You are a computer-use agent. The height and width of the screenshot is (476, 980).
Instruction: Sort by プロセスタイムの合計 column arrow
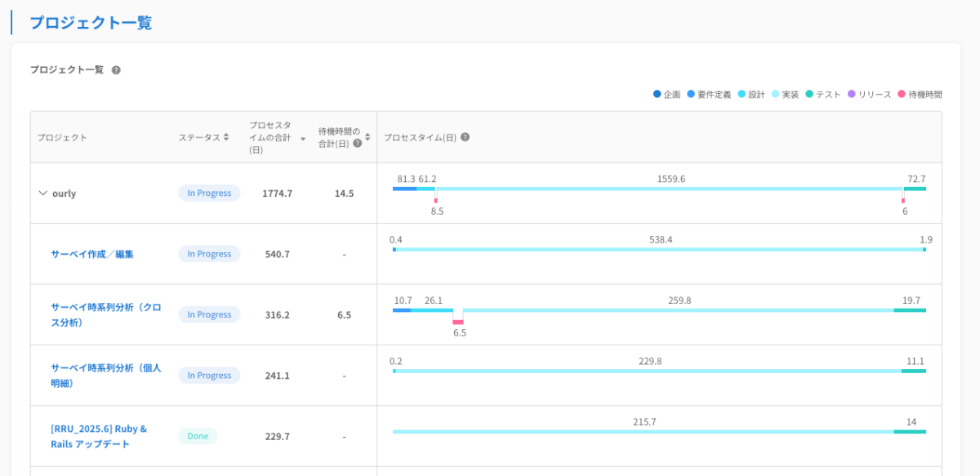pyautogui.click(x=303, y=139)
